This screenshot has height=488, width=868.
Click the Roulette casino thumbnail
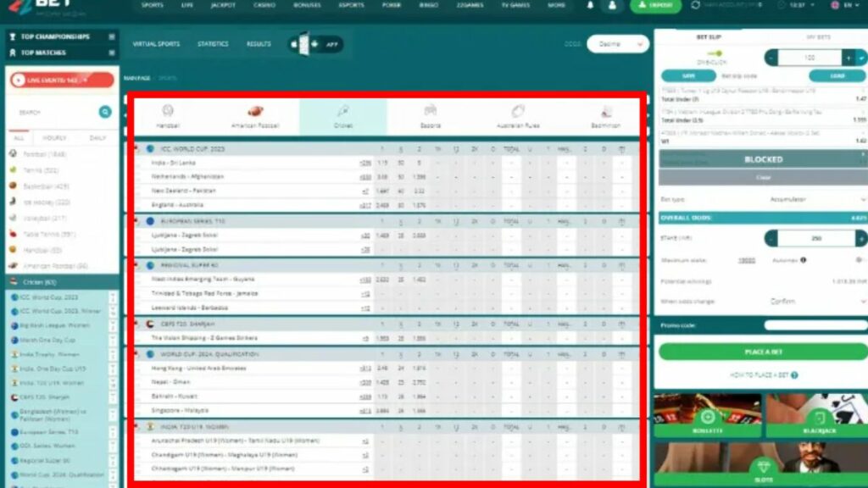pos(708,415)
